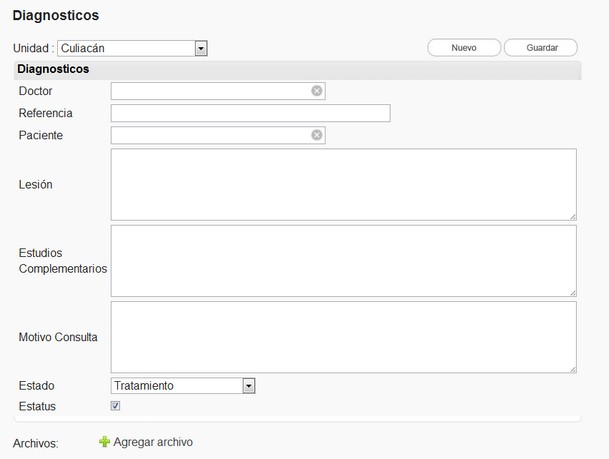Click the resize handle of the Lesión textarea
Viewport: 609px width, 459px height.
572,215
